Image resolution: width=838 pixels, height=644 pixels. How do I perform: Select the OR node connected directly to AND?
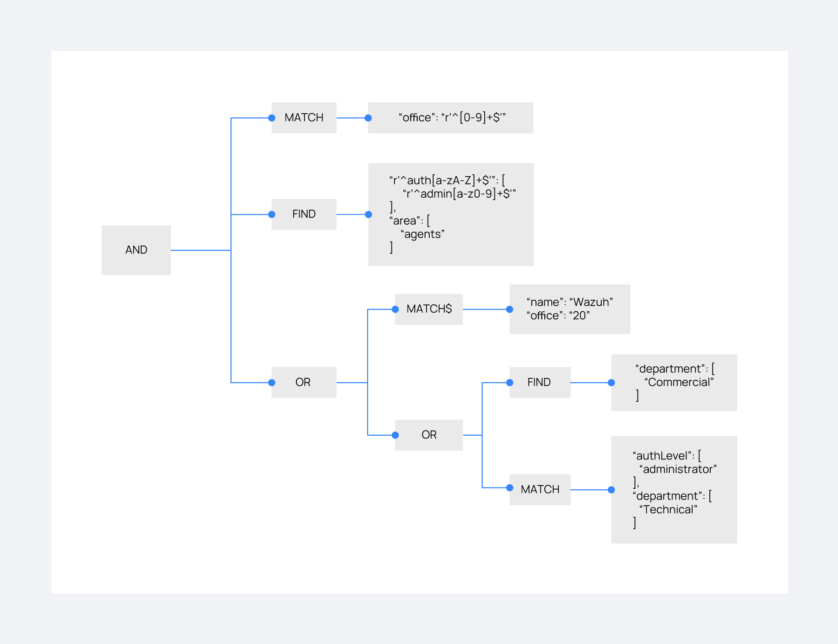tap(304, 382)
